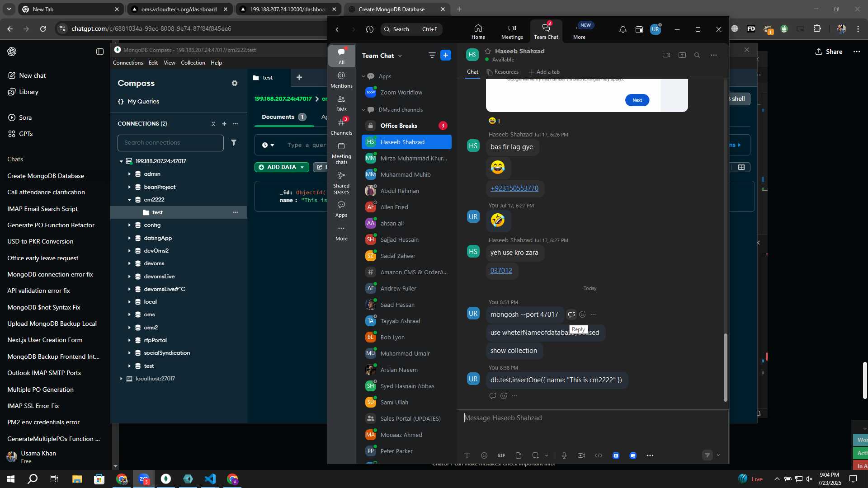Record an audio message in composer
Viewport: 868px width, 488px height.
pyautogui.click(x=564, y=455)
